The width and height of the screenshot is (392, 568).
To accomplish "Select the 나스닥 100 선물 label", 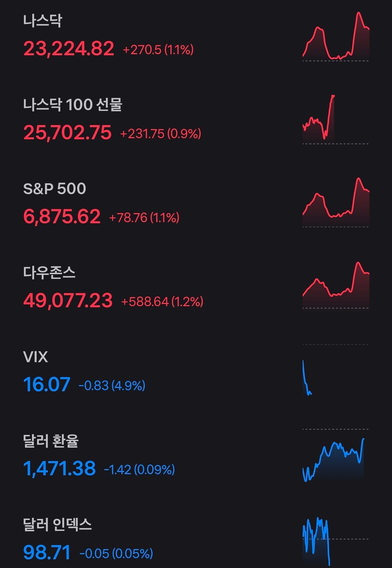I will tap(73, 105).
